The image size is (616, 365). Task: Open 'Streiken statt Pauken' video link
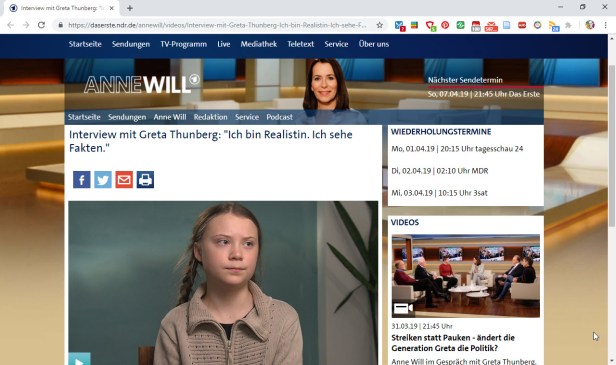click(x=453, y=343)
